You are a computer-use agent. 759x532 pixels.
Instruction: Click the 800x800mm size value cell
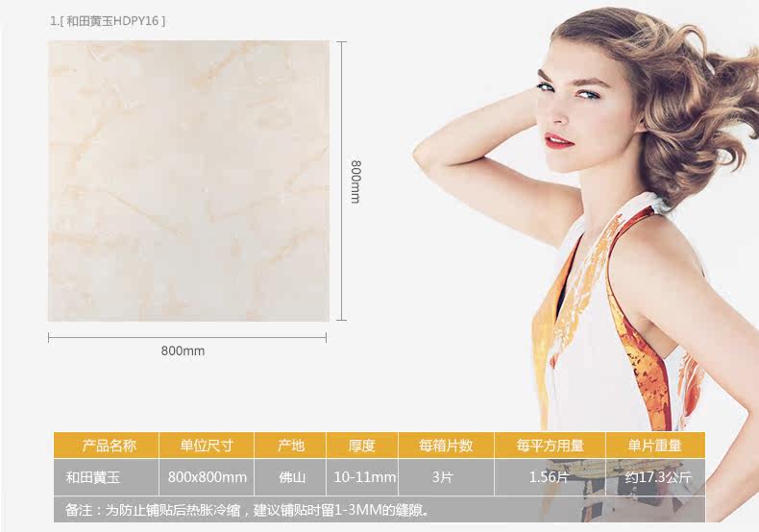207,476
